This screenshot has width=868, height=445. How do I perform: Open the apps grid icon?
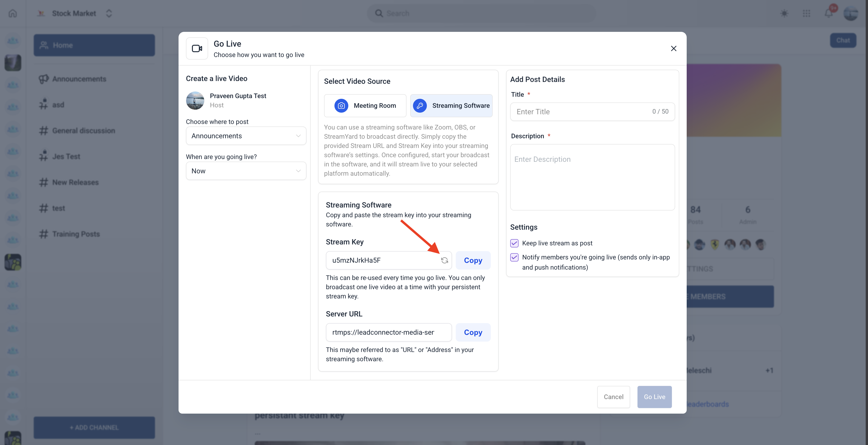click(x=806, y=13)
